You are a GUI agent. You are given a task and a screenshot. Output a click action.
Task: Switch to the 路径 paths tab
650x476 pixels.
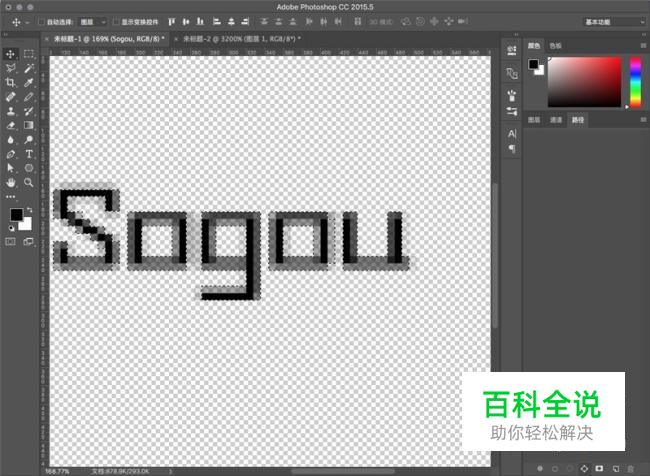pos(578,120)
